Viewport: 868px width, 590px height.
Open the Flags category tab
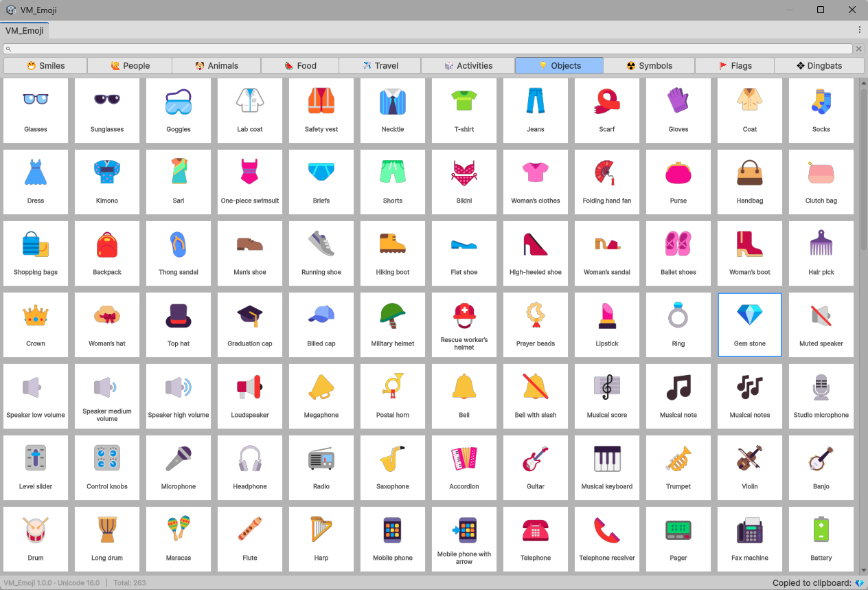tap(735, 66)
